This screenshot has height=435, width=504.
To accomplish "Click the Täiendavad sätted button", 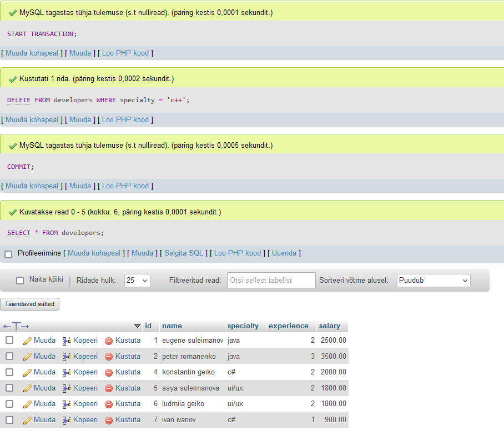I will tap(31, 304).
